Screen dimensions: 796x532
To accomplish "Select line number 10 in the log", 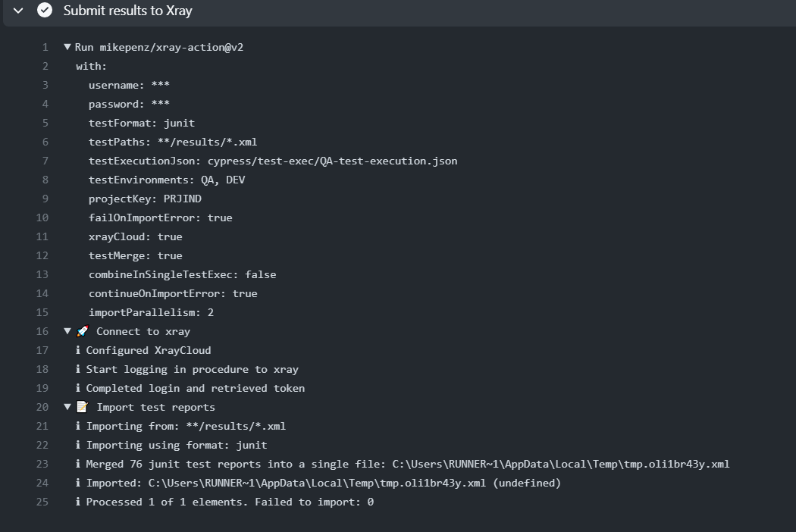I will (x=42, y=217).
